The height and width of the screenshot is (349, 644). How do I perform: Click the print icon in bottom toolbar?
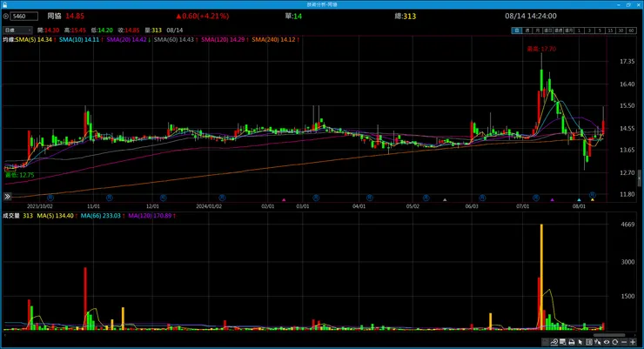point(571,342)
